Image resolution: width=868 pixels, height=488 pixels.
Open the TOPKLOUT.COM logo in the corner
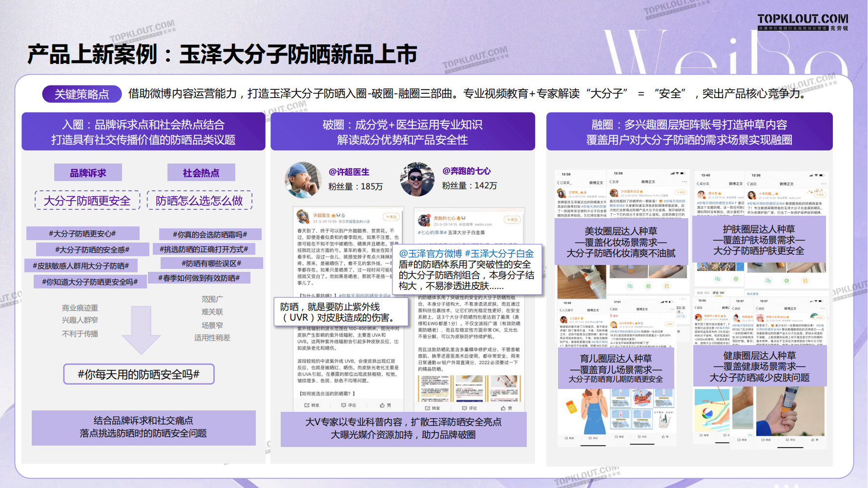pos(803,20)
